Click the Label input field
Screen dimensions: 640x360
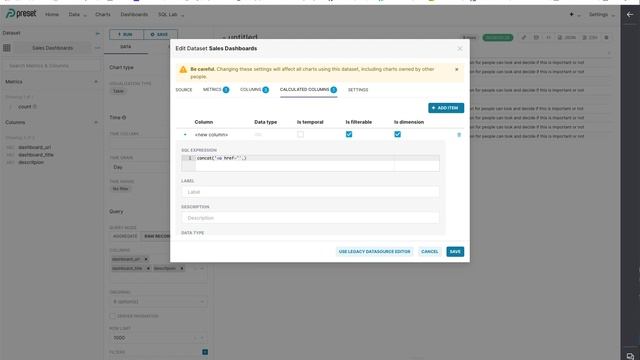310,192
